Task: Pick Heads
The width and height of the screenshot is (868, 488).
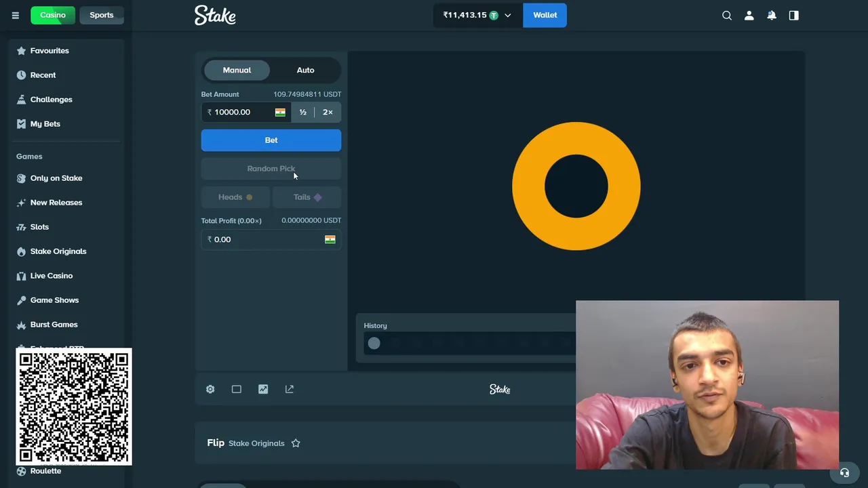Action: [235, 197]
